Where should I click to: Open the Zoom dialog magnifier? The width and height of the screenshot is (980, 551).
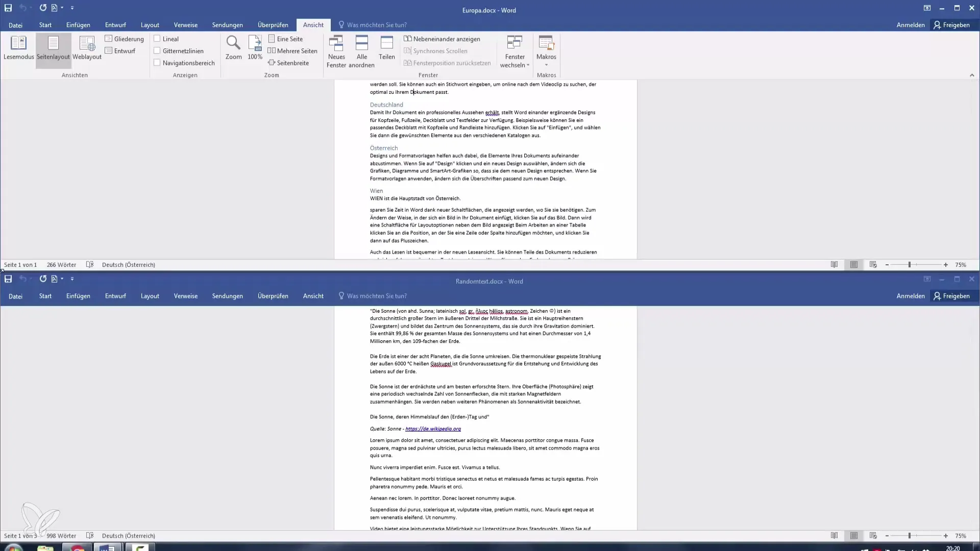tap(233, 48)
